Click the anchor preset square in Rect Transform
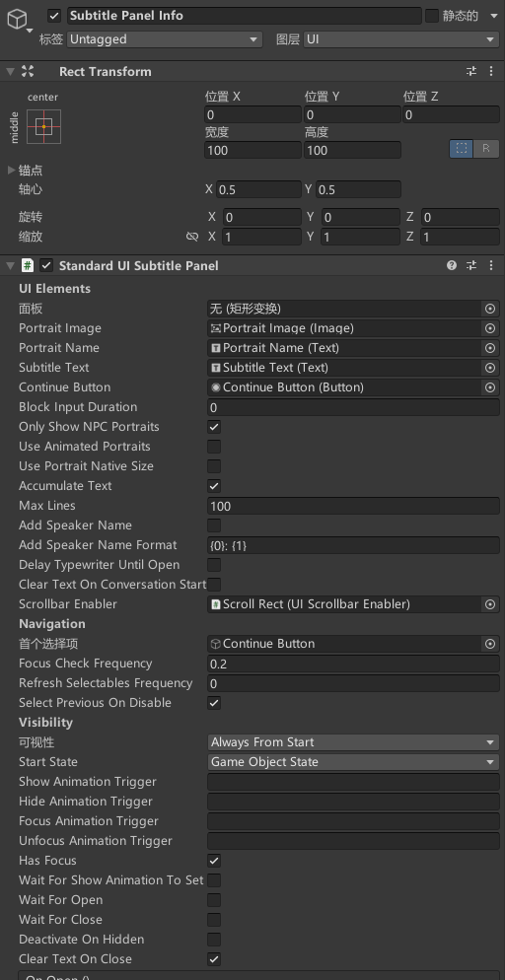Screen dimensions: 505x980 click(43, 126)
